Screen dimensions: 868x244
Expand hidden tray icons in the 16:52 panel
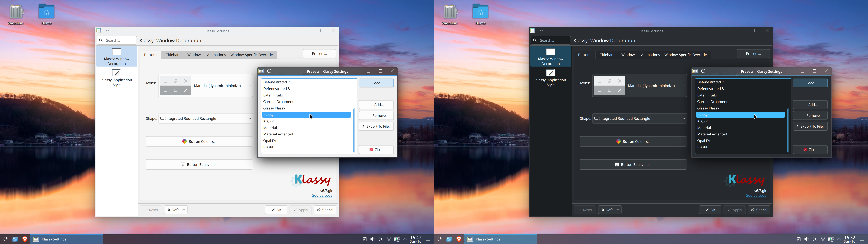click(839, 239)
